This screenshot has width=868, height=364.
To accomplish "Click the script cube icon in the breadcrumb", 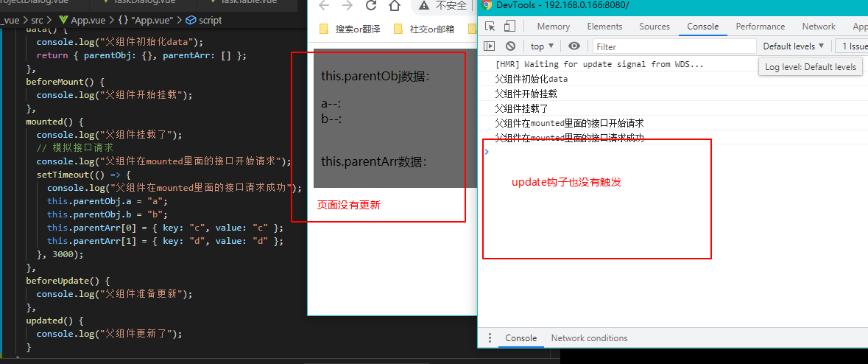I will 191,20.
